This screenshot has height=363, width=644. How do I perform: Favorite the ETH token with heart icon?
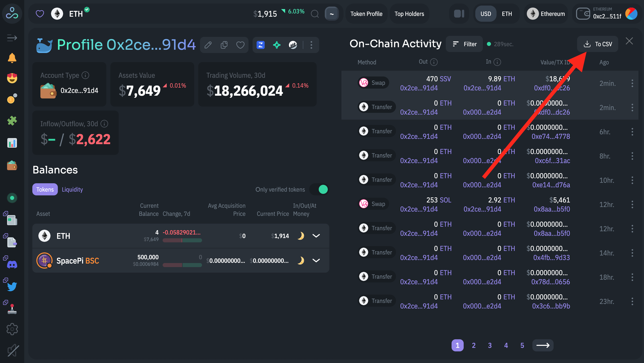(x=40, y=14)
